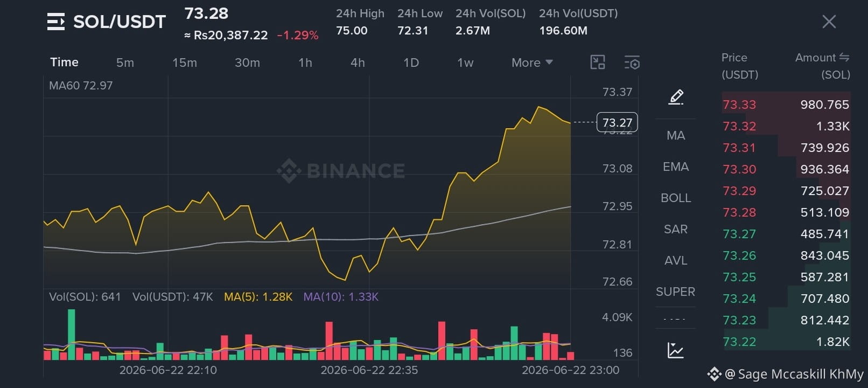Select bid price 73.24 row

click(786, 299)
